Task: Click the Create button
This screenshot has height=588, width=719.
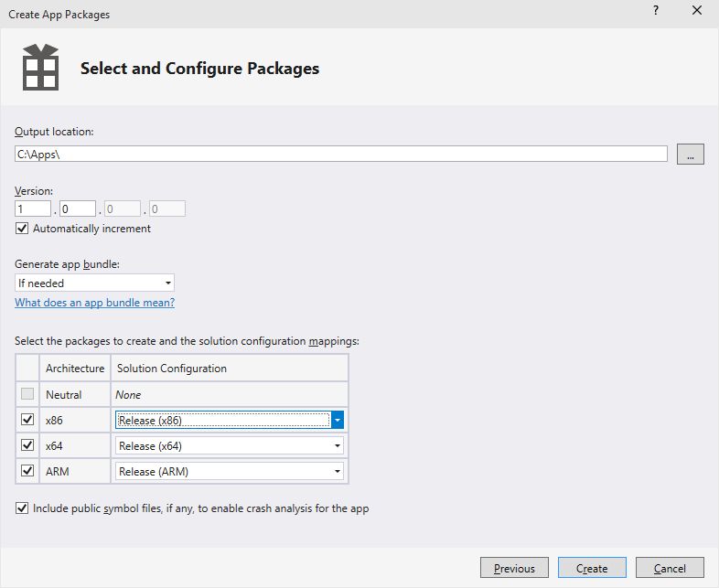Action: pyautogui.click(x=592, y=568)
